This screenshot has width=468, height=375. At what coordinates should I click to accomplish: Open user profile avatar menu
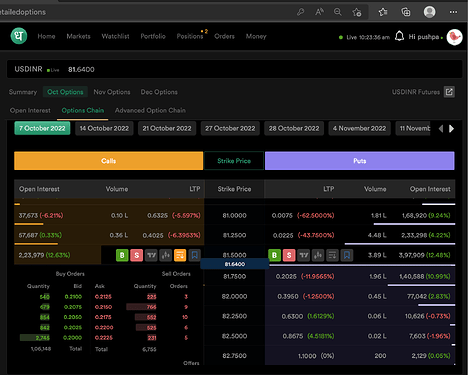pos(454,37)
